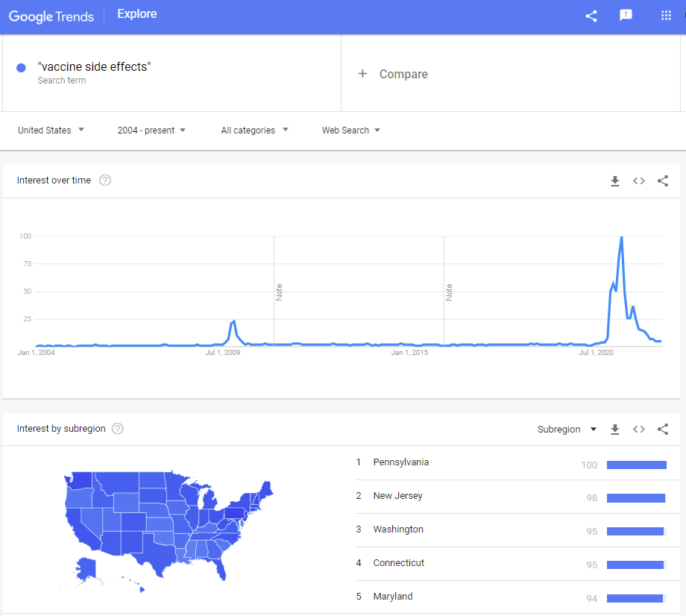Add a comparison term with Compare
This screenshot has height=616, width=686.
[x=393, y=74]
